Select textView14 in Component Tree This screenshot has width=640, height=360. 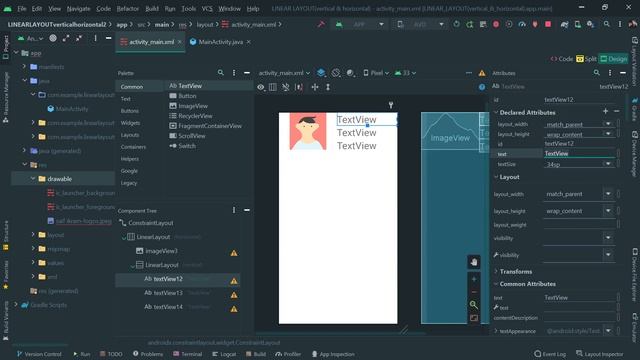click(x=168, y=307)
